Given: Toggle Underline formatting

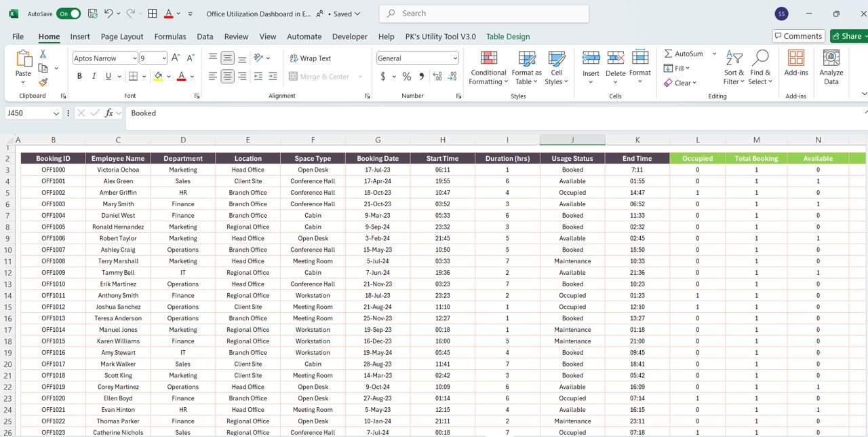Looking at the screenshot, I should tap(109, 77).
